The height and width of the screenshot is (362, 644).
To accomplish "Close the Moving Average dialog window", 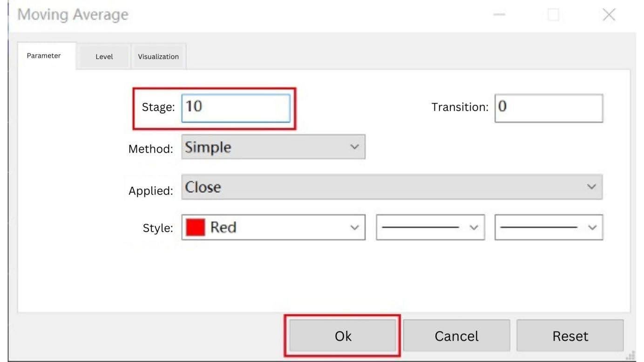I will tap(609, 15).
